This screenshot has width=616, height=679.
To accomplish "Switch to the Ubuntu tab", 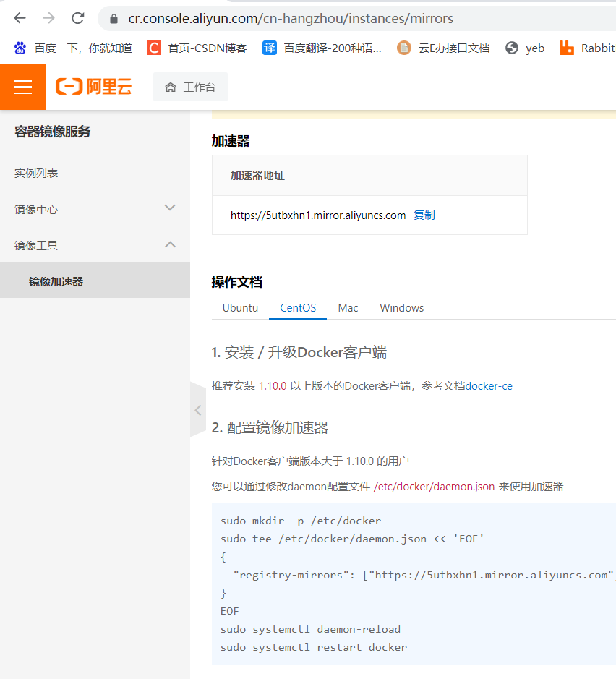I will pos(240,308).
